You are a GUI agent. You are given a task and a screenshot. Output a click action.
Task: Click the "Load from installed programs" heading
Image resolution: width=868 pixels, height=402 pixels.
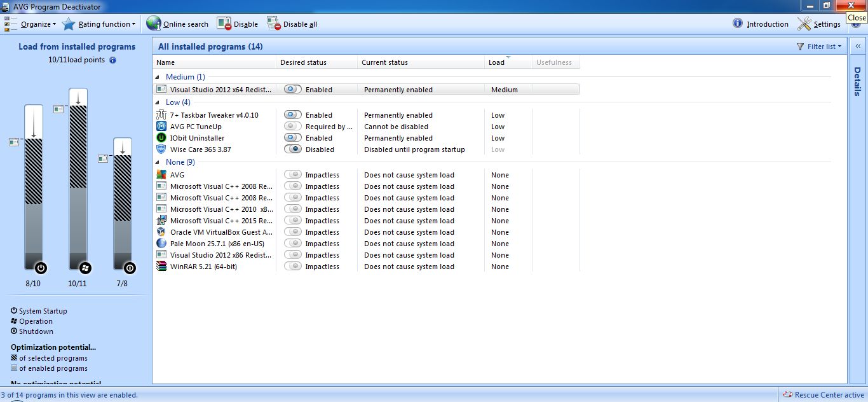77,46
